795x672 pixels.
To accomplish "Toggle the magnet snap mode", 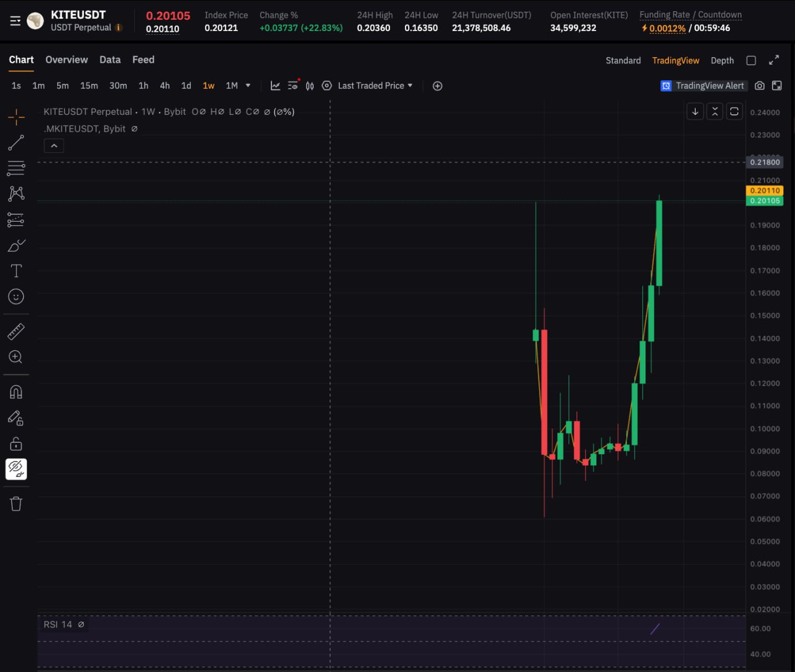I will tap(16, 392).
